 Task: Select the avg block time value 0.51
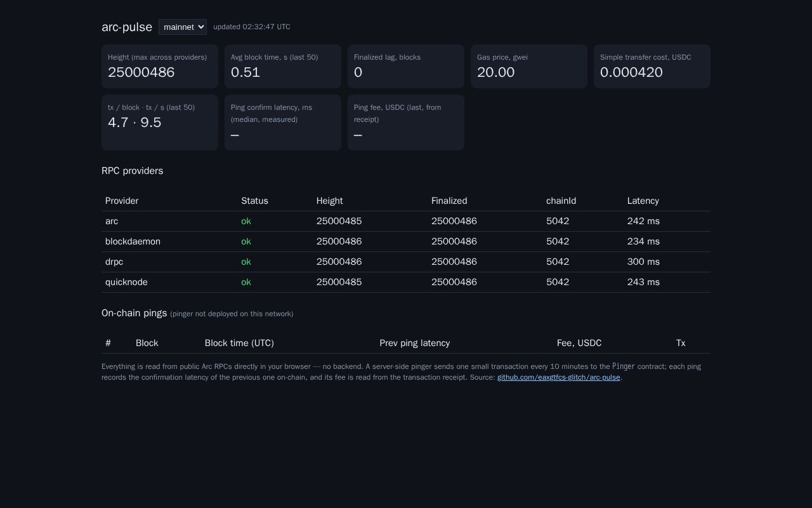pos(246,72)
